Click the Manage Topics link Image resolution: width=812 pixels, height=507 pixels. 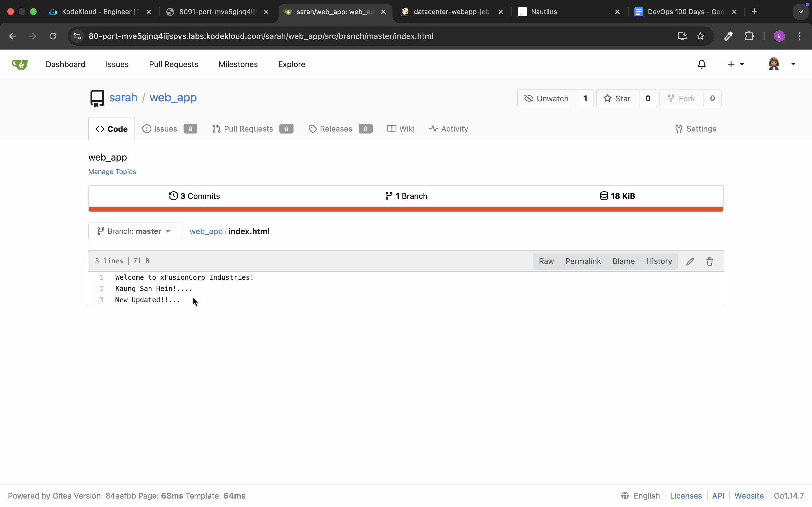[112, 172]
